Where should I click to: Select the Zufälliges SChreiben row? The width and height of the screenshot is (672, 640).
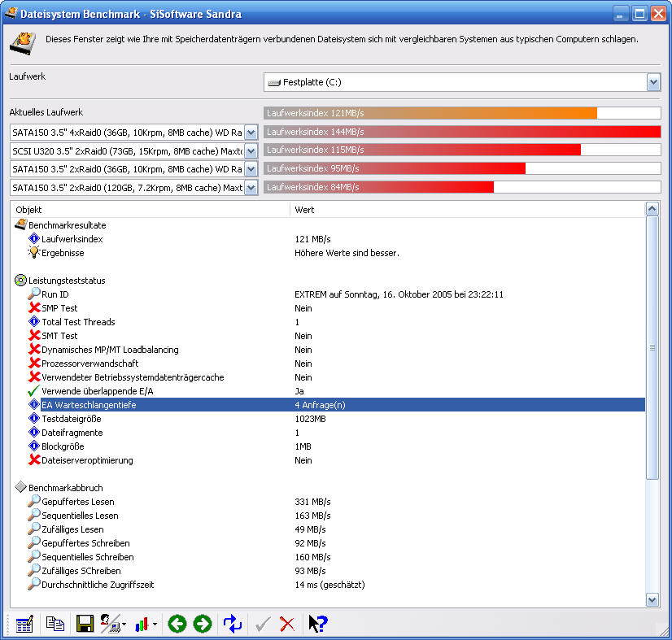tap(337, 571)
